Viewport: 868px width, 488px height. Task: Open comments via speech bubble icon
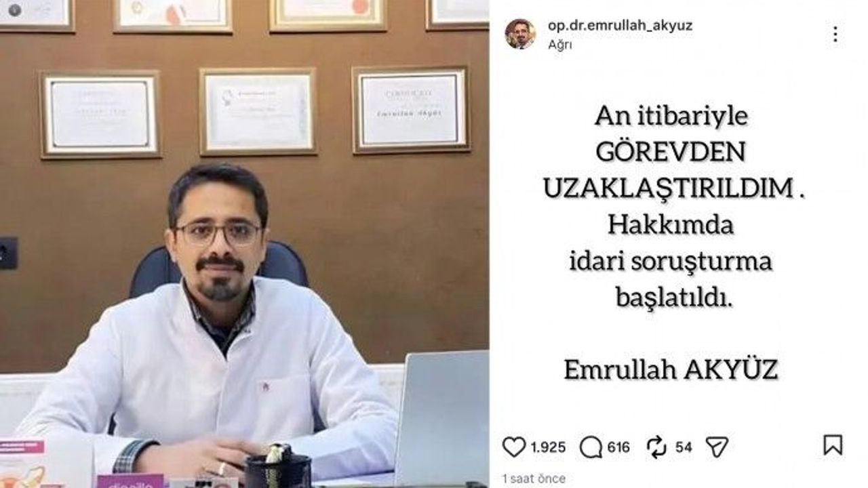click(x=591, y=447)
